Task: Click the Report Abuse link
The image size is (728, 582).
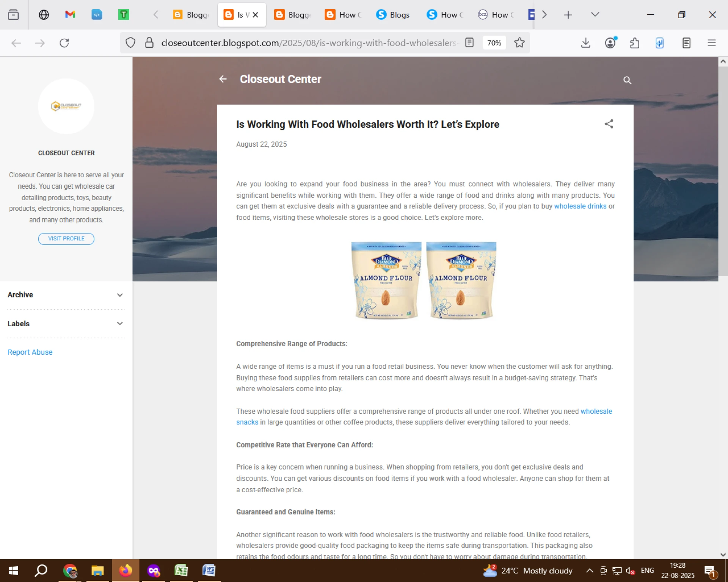Action: [30, 352]
